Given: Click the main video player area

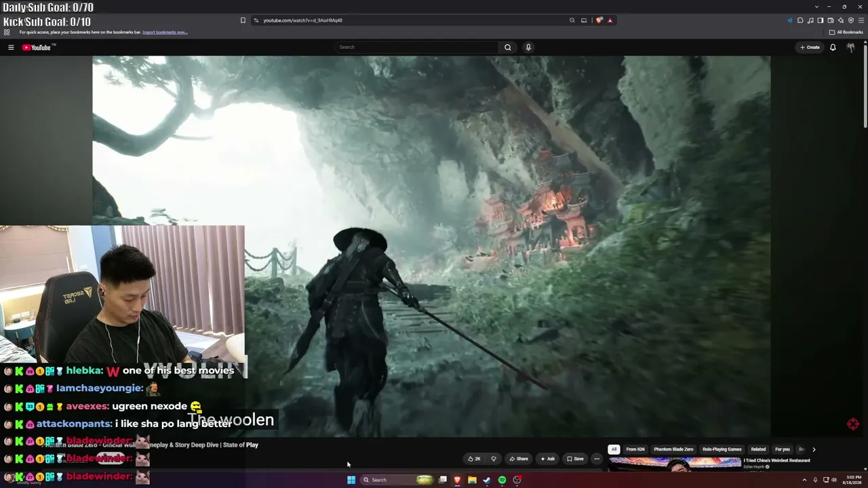Looking at the screenshot, I should pyautogui.click(x=431, y=247).
